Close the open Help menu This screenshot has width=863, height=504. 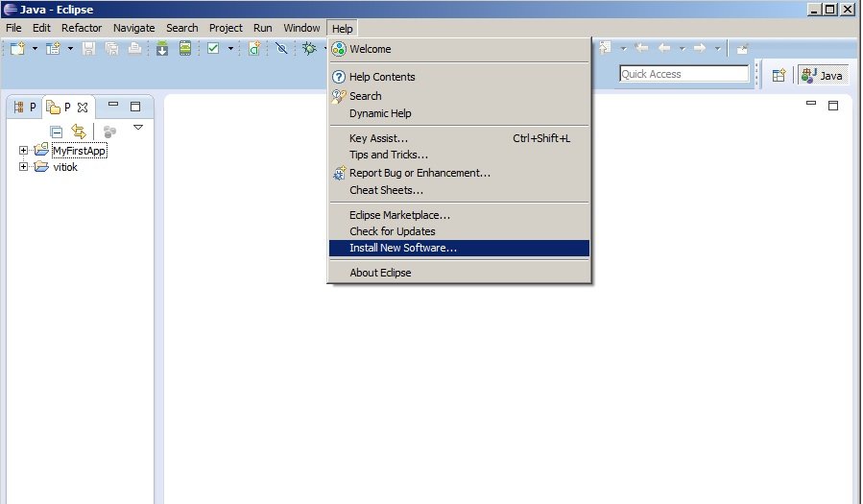[343, 29]
